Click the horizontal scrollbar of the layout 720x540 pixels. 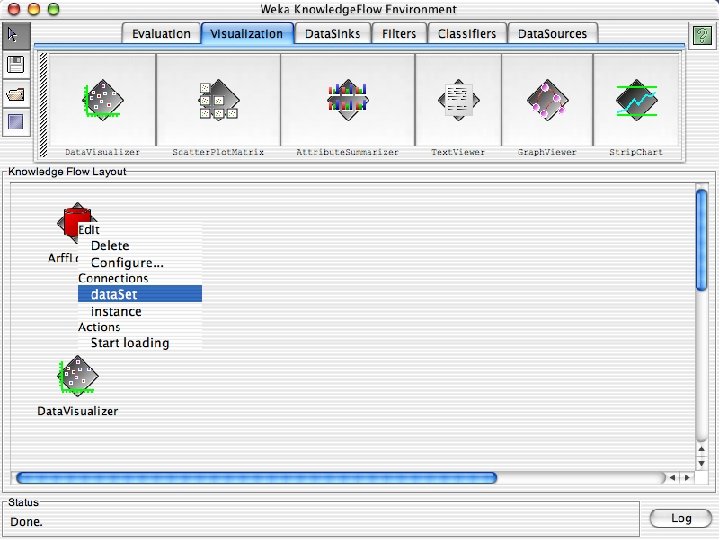click(256, 478)
